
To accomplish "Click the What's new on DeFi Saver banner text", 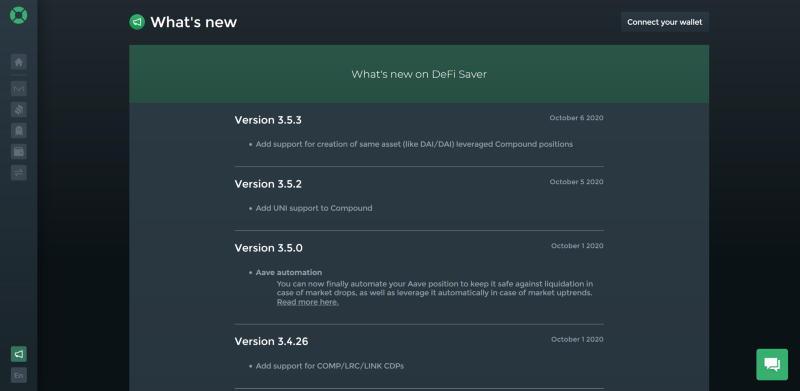I will [419, 74].
